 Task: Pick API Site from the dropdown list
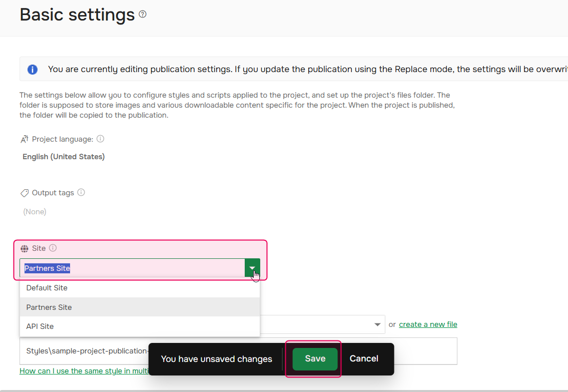(140, 326)
